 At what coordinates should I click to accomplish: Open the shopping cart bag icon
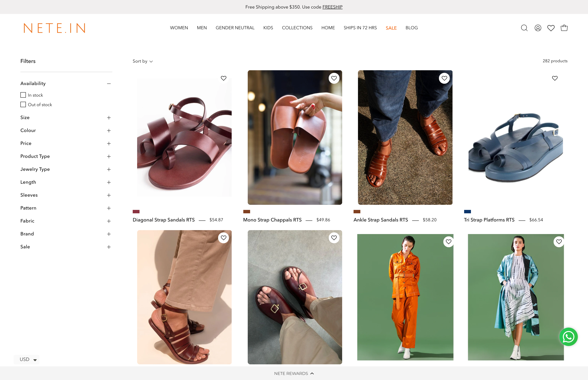[564, 28]
